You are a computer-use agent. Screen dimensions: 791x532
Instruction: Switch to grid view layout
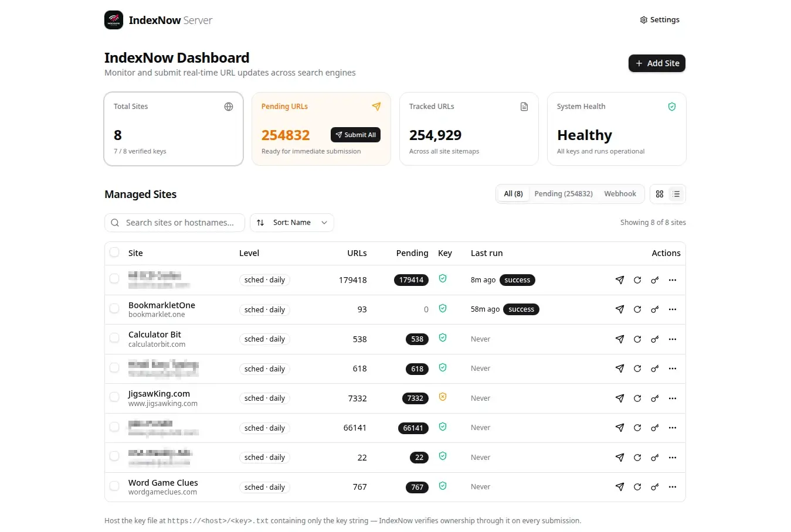point(660,194)
